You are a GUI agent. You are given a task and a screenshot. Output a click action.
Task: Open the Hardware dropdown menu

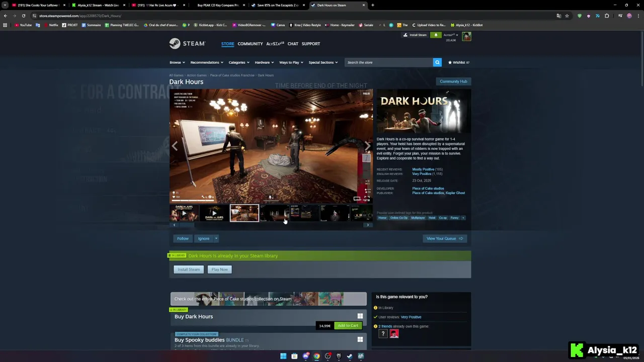(x=264, y=62)
